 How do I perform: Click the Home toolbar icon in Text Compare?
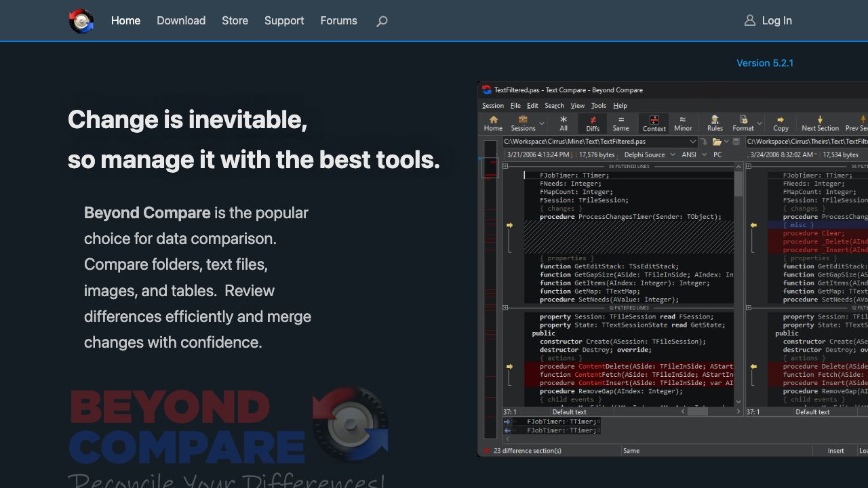(x=493, y=120)
